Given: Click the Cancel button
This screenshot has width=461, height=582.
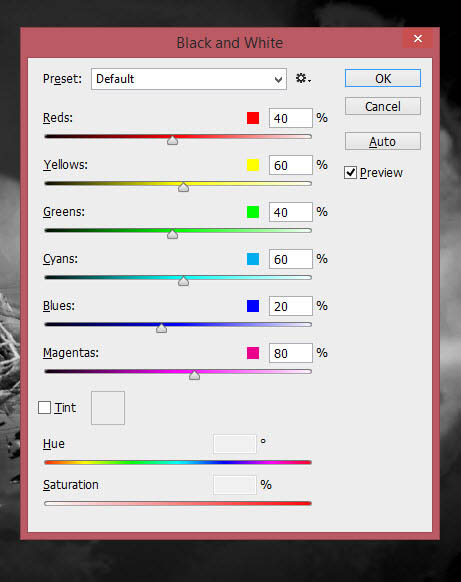Looking at the screenshot, I should [383, 106].
